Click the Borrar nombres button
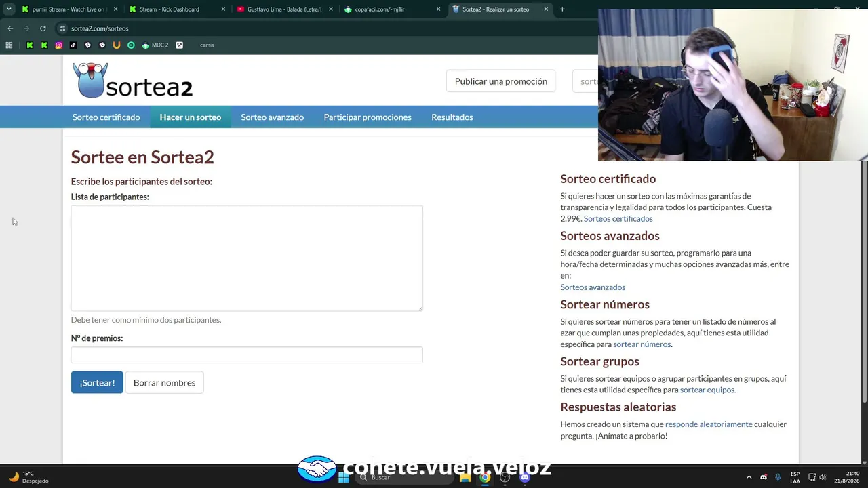Viewport: 868px width, 488px height. point(165,382)
